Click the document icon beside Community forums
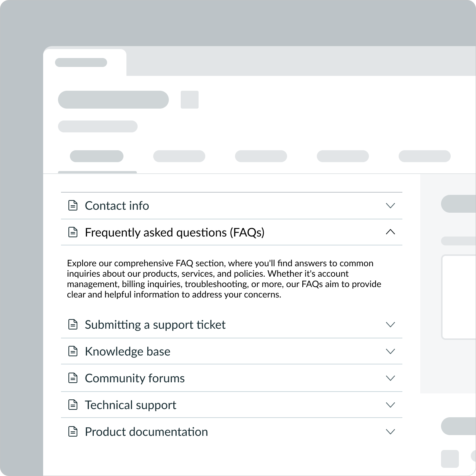Image resolution: width=476 pixels, height=476 pixels. 73,378
